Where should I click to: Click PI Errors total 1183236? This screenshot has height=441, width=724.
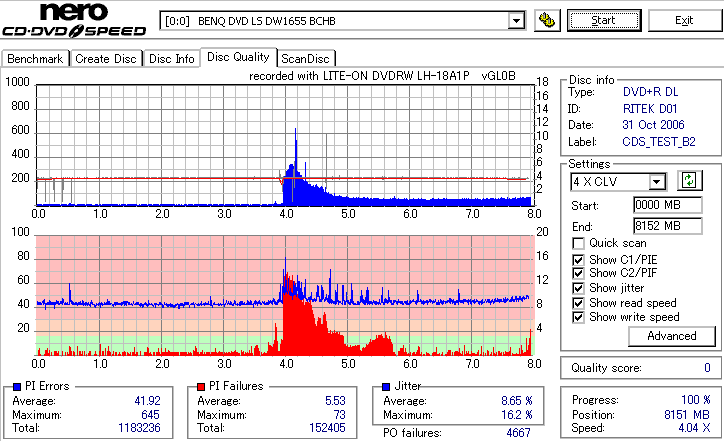point(139,428)
